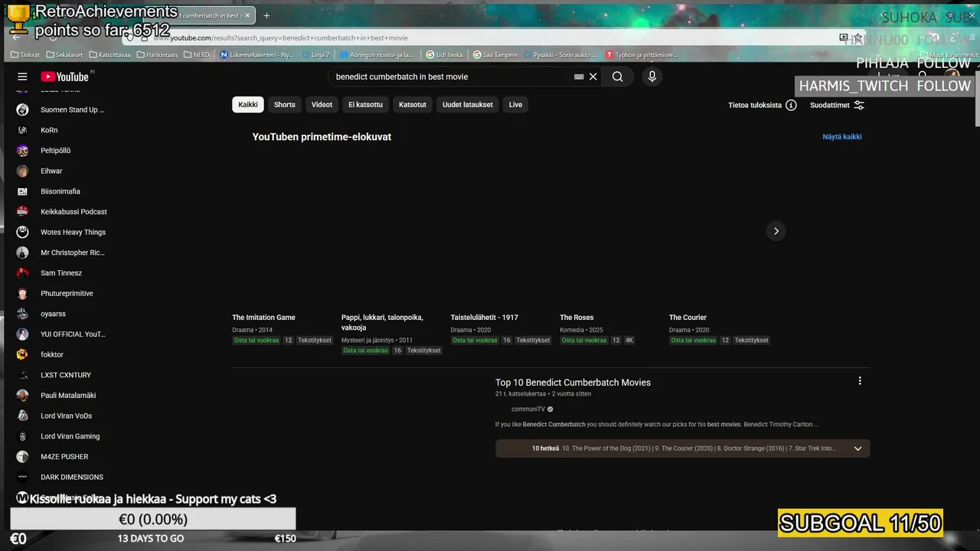Open the Katsottavaa bookmarks folder

pyautogui.click(x=109, y=55)
